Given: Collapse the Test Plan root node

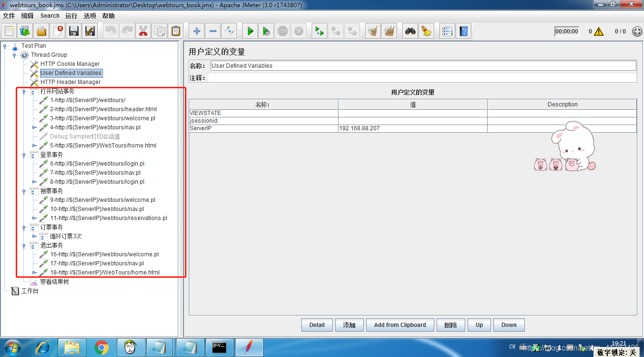Looking at the screenshot, I should (5, 46).
